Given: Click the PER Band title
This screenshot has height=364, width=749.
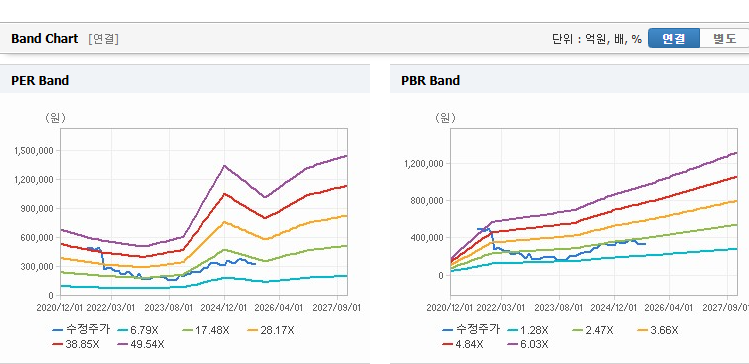Looking at the screenshot, I should click(40, 80).
